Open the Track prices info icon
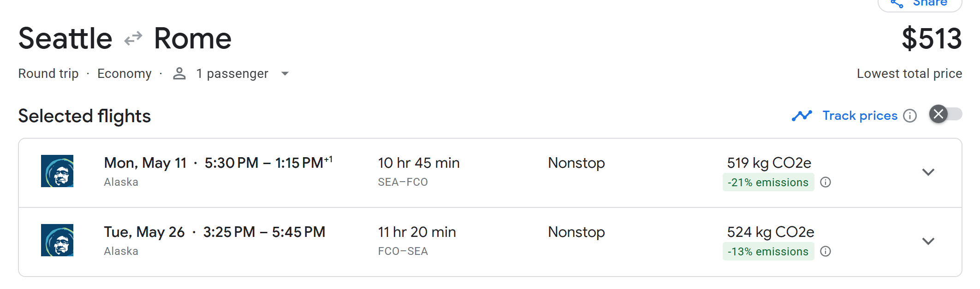 [910, 116]
